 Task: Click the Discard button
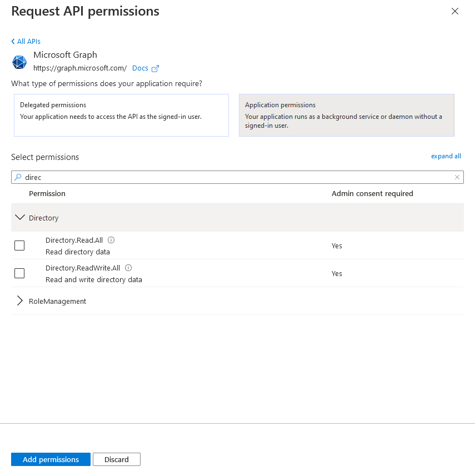point(117,459)
